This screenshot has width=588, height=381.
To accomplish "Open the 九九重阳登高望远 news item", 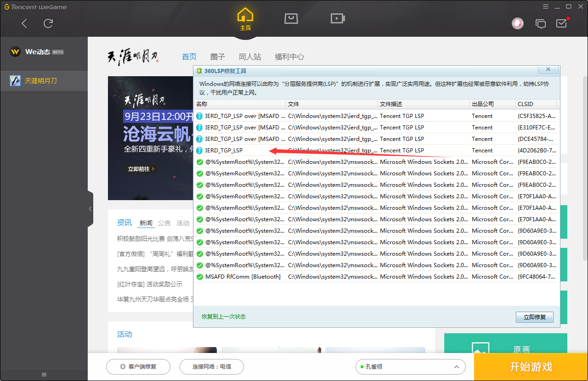I will [x=155, y=269].
